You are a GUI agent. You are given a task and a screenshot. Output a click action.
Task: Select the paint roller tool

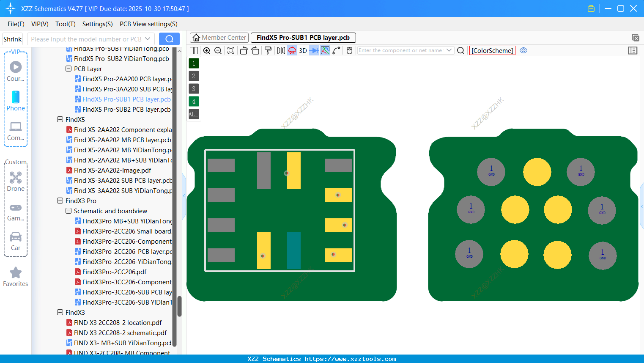tap(268, 51)
